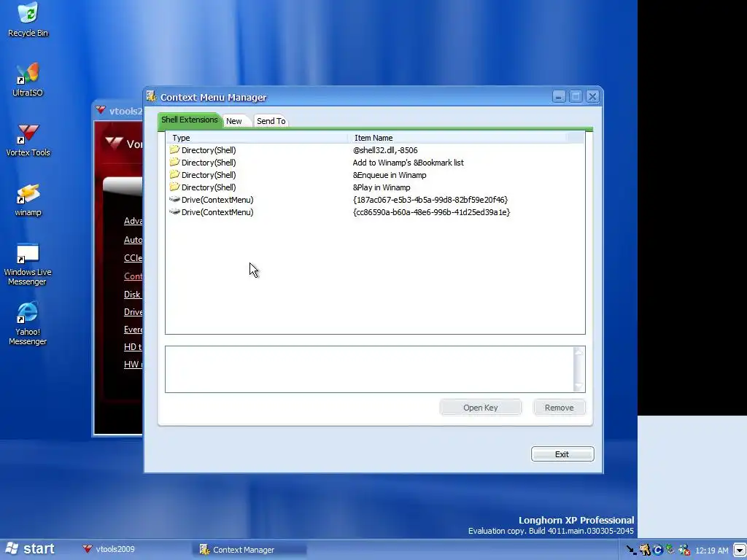This screenshot has height=560, width=747.
Task: Click the folder icon beside Add to Winamp's &Bookmark list
Action: click(174, 162)
